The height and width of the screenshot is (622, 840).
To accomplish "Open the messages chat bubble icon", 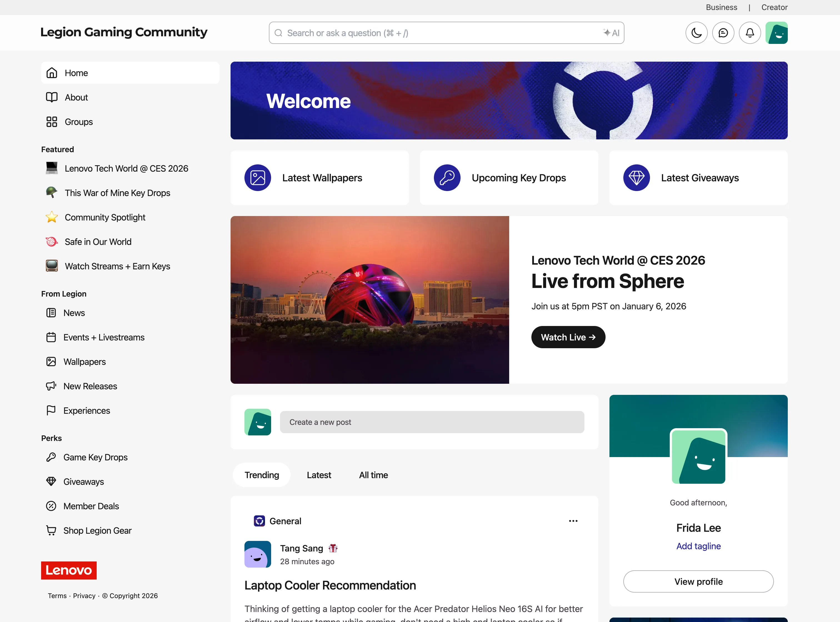I will coord(723,33).
